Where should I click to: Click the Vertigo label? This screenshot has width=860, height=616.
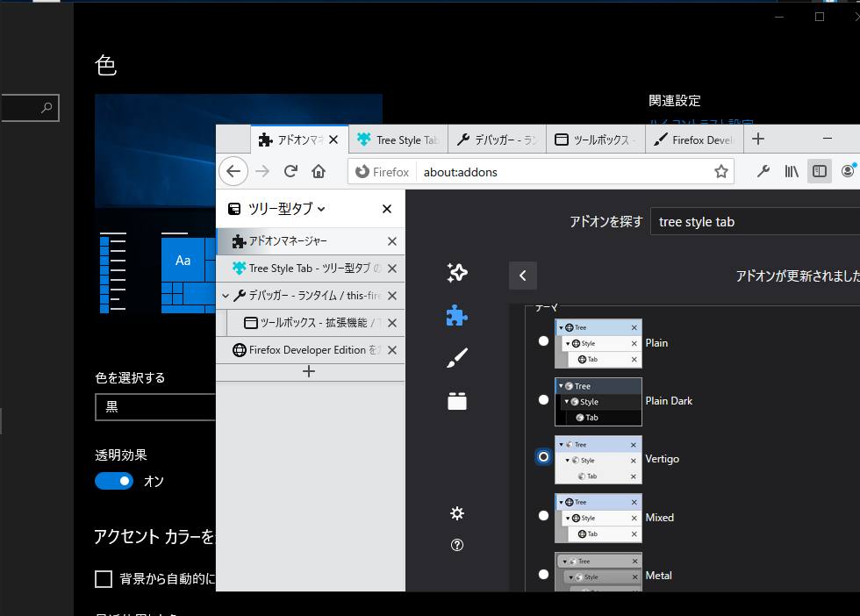pos(662,459)
